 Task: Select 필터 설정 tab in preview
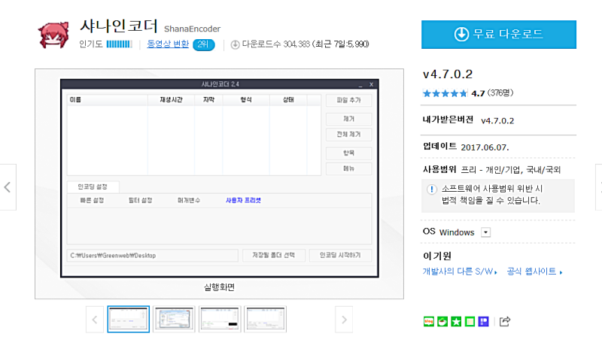tap(141, 201)
